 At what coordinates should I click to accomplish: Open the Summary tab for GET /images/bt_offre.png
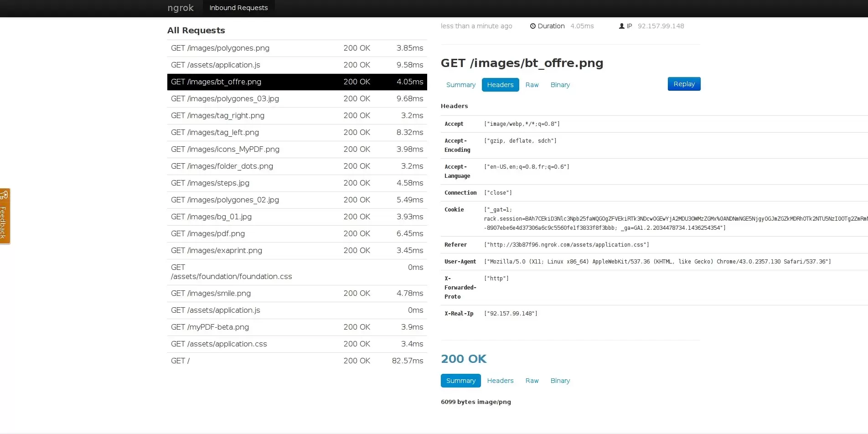tap(460, 85)
